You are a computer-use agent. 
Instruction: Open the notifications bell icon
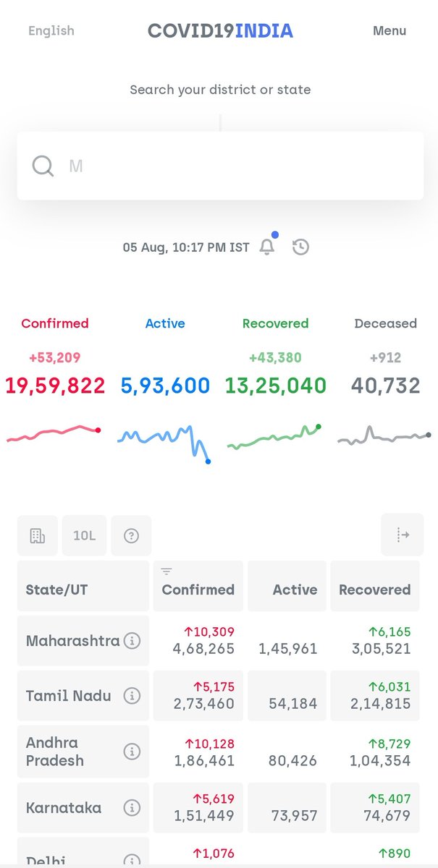[x=267, y=247]
